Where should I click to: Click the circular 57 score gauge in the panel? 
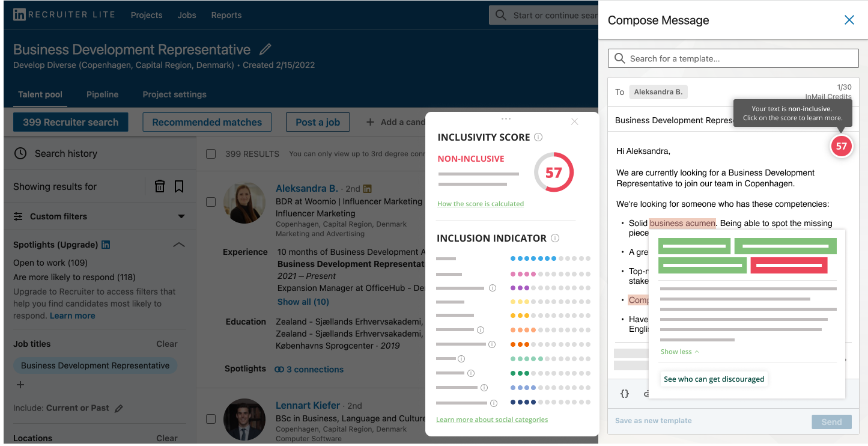click(554, 173)
